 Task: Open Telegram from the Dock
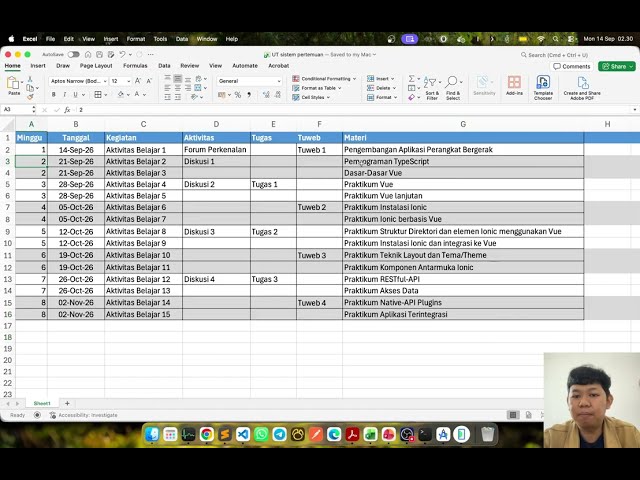280,434
